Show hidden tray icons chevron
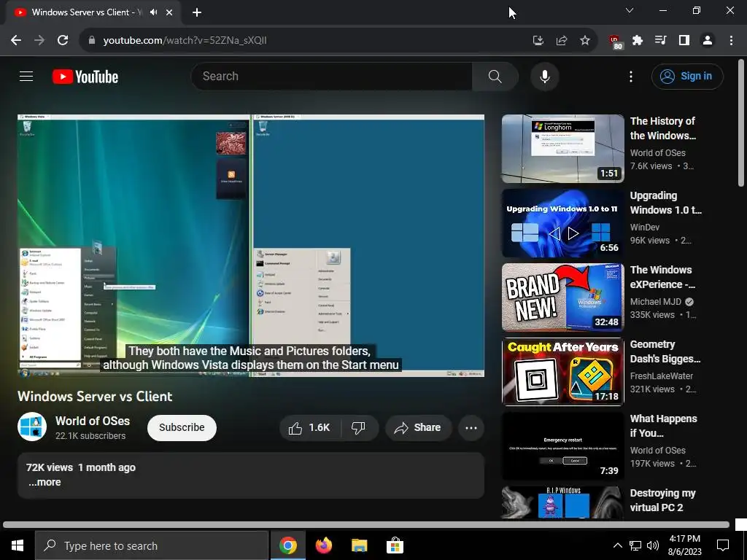The image size is (747, 560). click(617, 545)
